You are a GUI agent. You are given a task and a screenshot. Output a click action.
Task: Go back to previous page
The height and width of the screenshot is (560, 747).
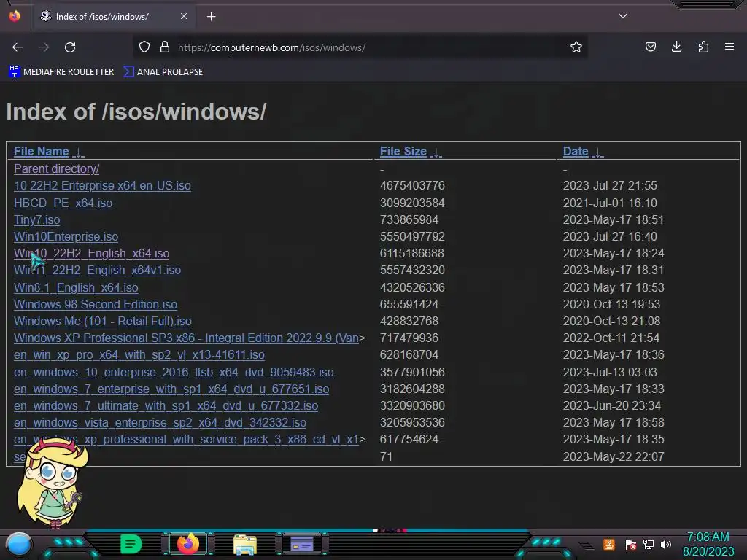(18, 47)
